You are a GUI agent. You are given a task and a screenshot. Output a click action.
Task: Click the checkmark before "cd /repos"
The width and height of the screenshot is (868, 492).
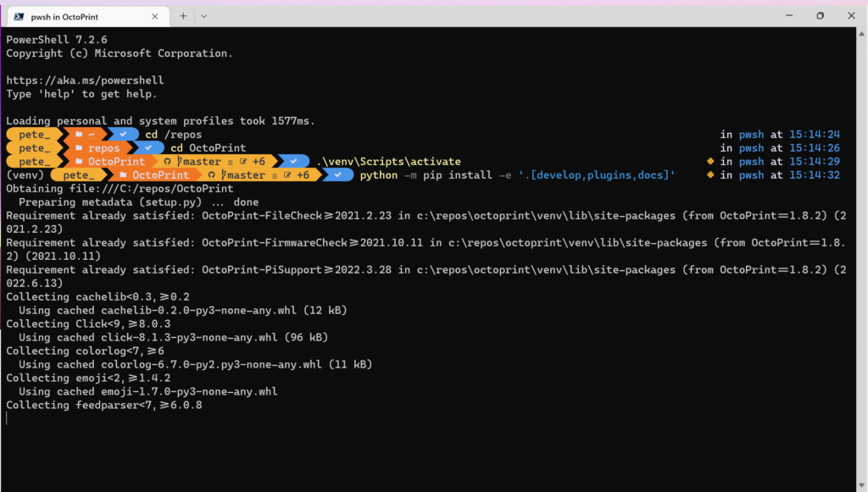[123, 135]
